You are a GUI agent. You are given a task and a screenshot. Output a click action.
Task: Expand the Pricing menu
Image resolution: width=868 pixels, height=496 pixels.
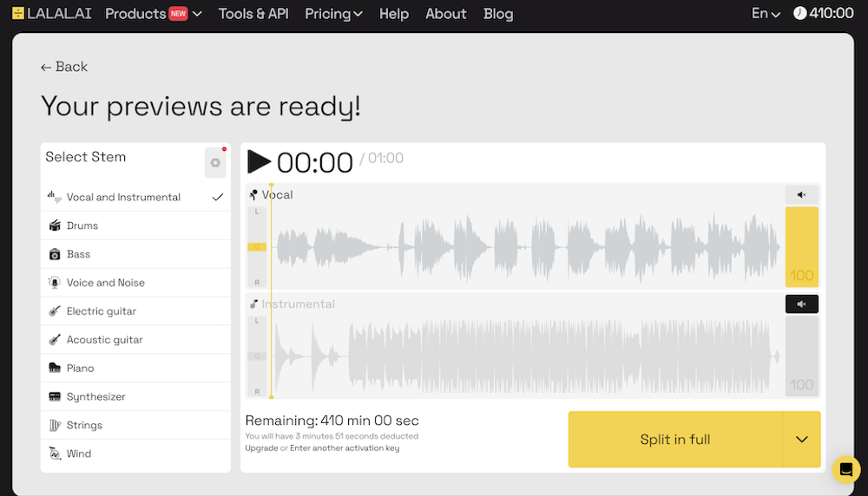[334, 13]
